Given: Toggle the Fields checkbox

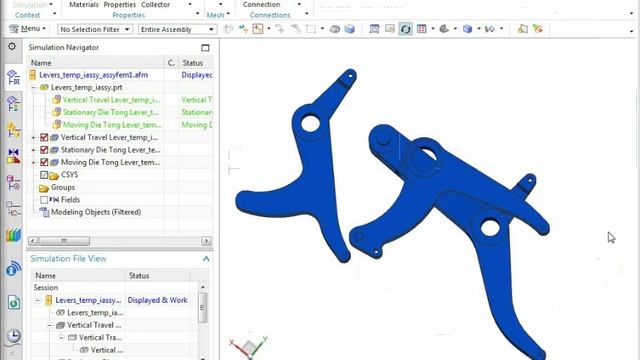Looking at the screenshot, I should (x=44, y=200).
